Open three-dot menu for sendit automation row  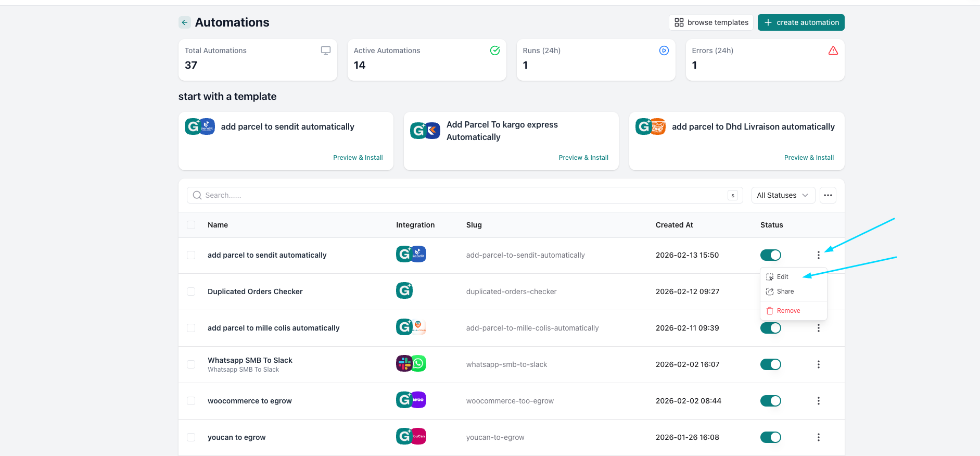click(x=818, y=255)
